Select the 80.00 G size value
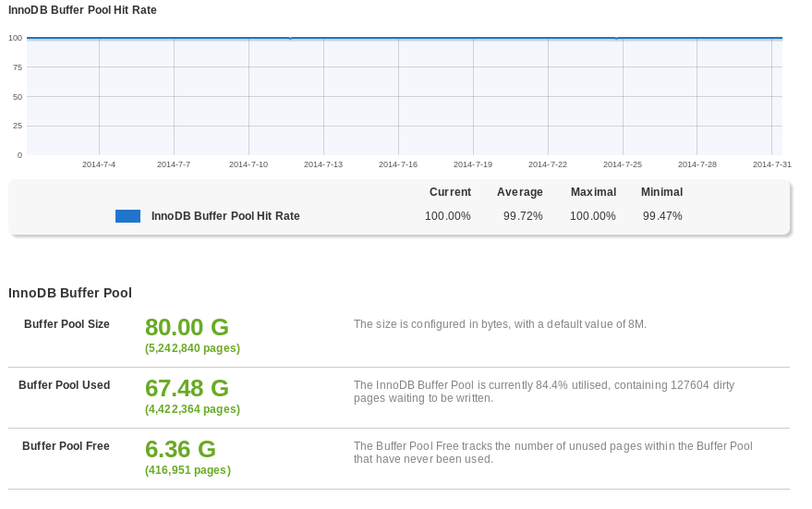 tap(187, 327)
